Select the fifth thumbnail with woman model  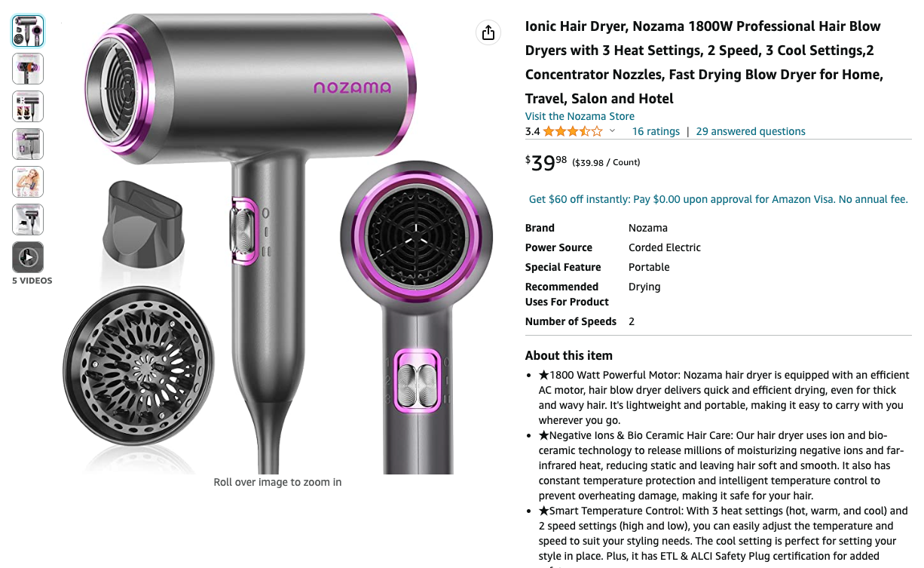(x=28, y=182)
